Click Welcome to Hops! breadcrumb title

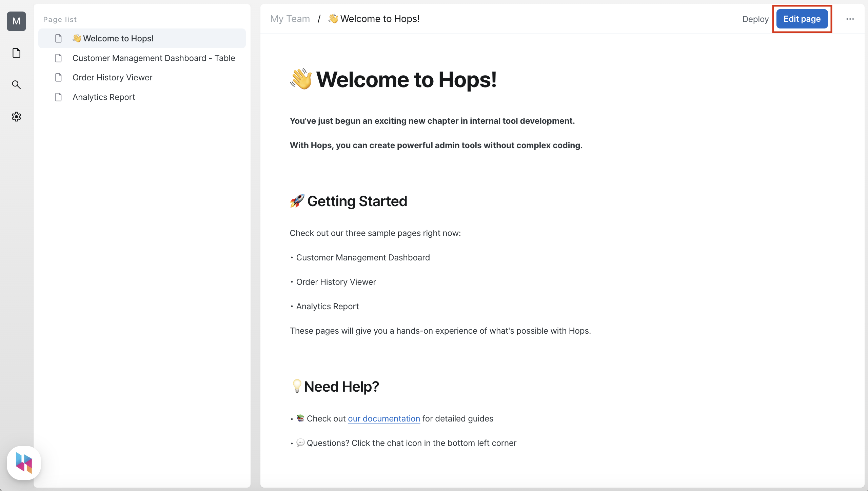point(374,19)
